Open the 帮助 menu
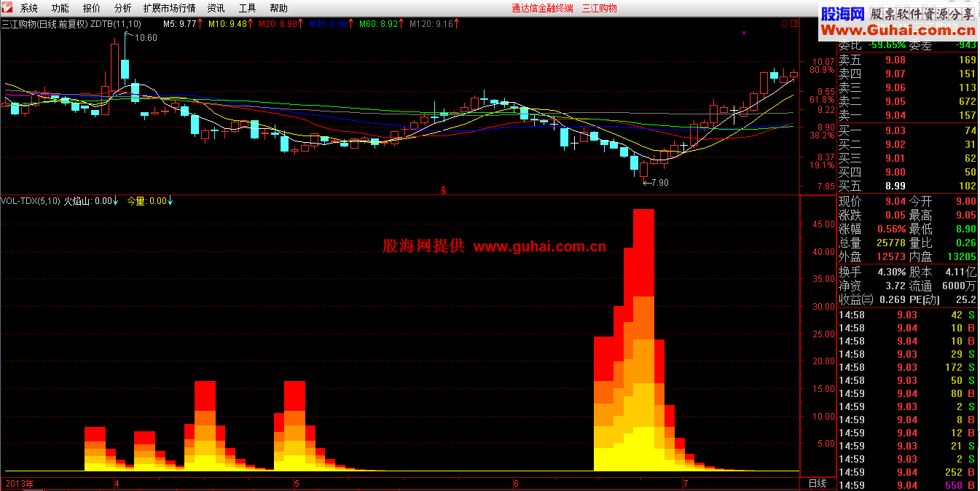The image size is (980, 491). (279, 8)
